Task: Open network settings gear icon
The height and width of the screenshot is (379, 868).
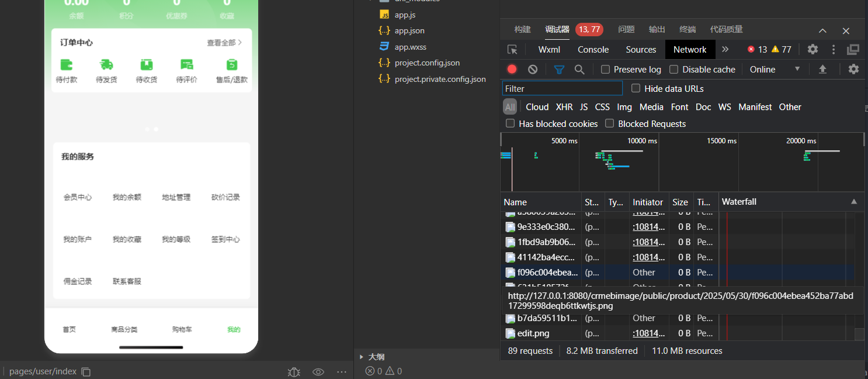Action: point(853,69)
